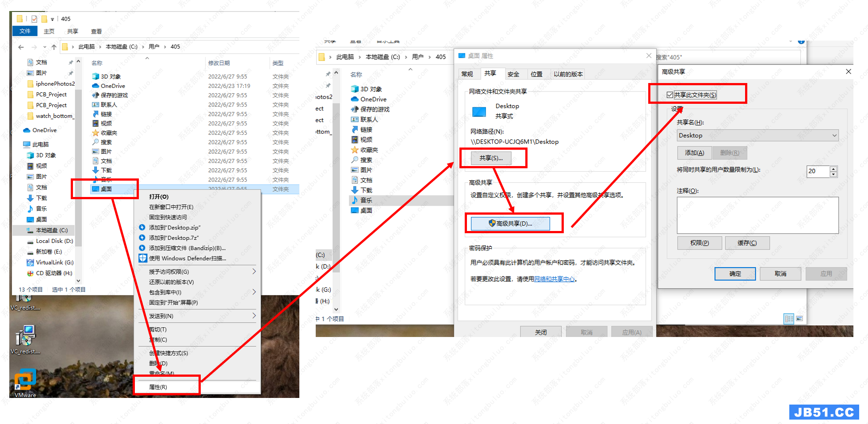The height and width of the screenshot is (424, 868).
Task: Increase user limit with spinner up arrow
Action: coord(833,169)
